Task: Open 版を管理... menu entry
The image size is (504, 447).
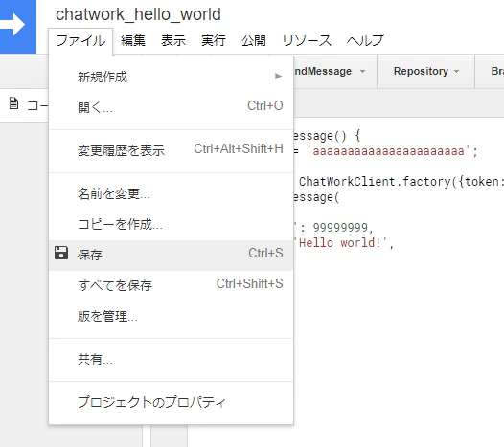Action: point(171,316)
